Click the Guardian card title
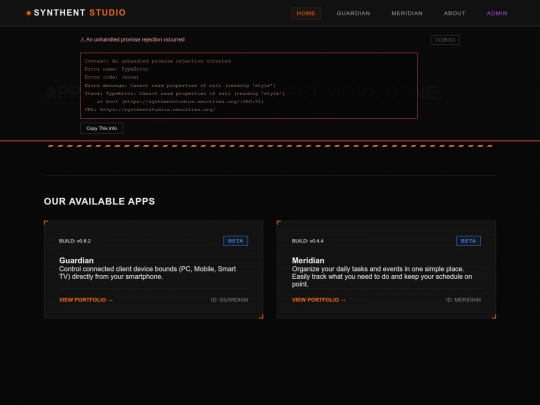 click(x=76, y=260)
